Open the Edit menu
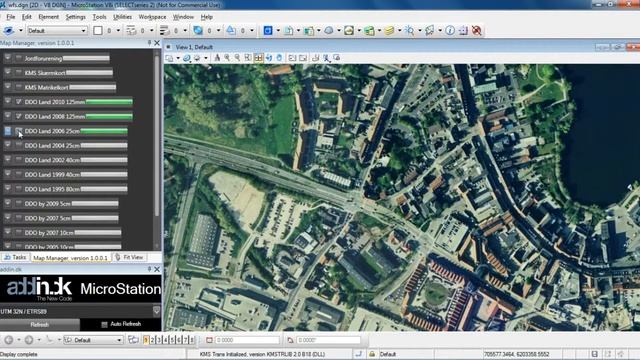The image size is (640, 360). click(27, 17)
